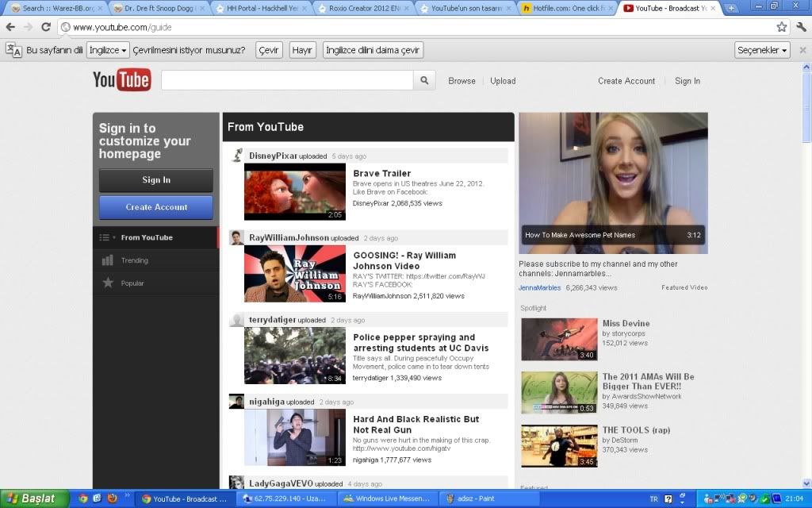Click the translate icon in the translation bar
This screenshot has width=812, height=508.
pos(13,50)
